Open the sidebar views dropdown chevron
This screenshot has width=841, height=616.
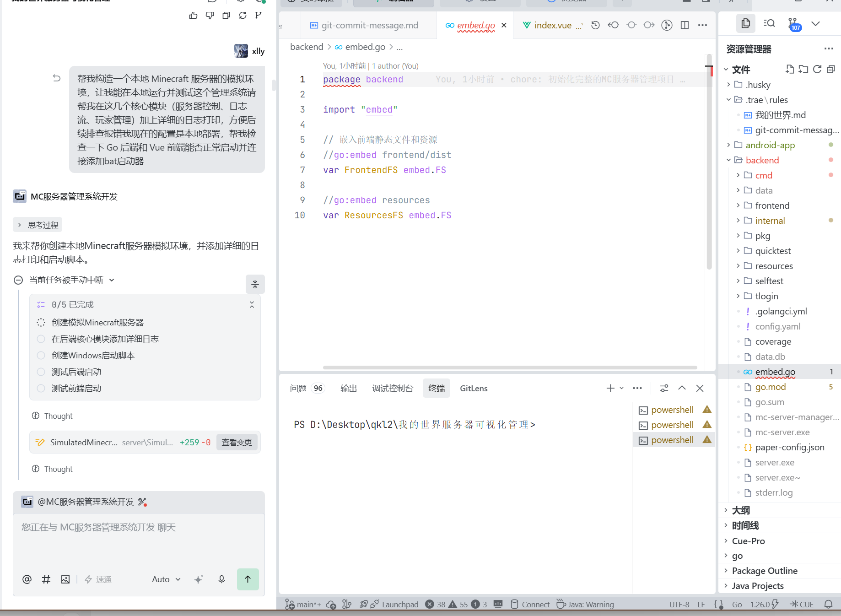(x=815, y=23)
